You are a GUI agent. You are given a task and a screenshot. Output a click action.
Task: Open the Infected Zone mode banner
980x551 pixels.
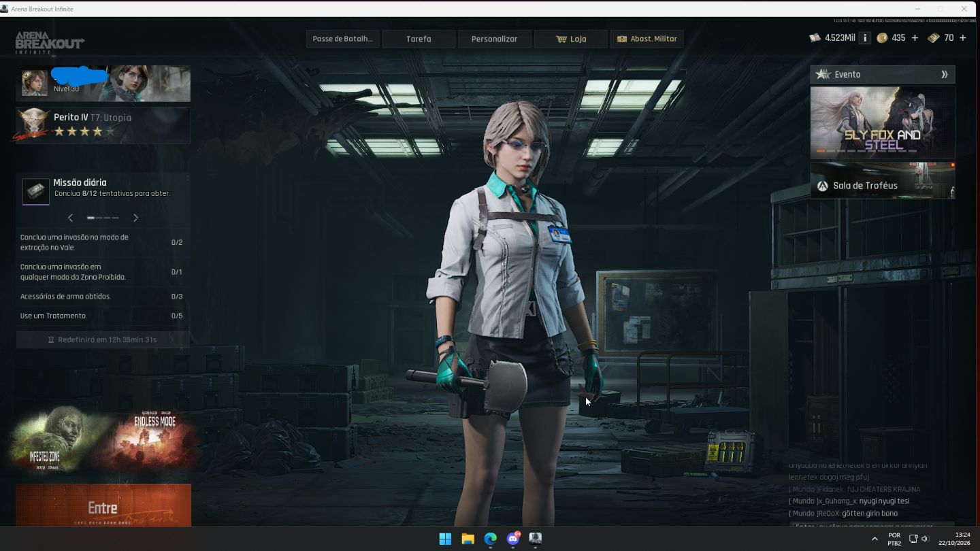pos(56,439)
